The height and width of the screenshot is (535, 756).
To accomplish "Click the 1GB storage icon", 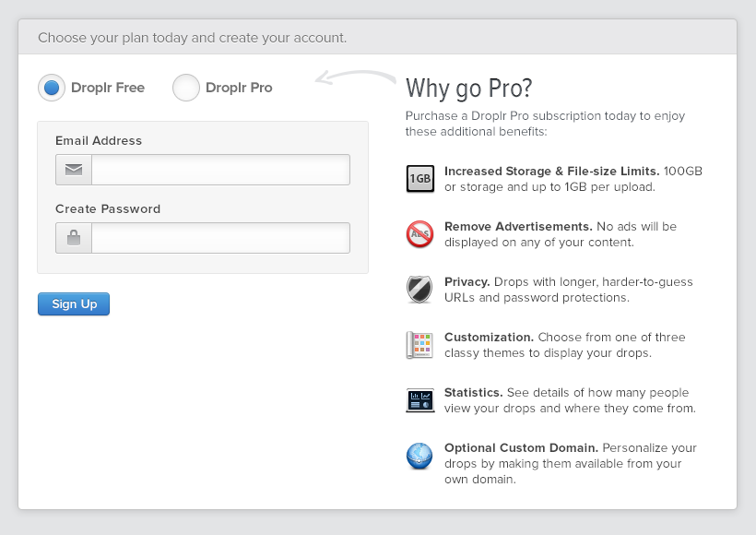I will (x=419, y=179).
